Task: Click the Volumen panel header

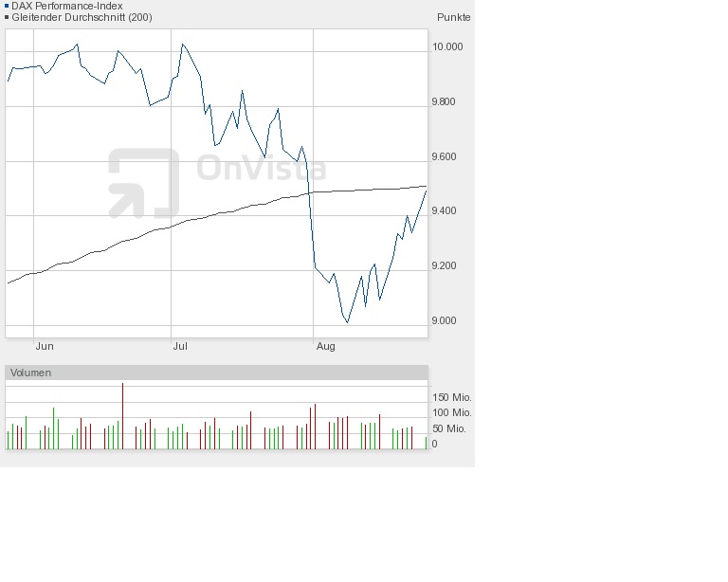Action: [216, 373]
